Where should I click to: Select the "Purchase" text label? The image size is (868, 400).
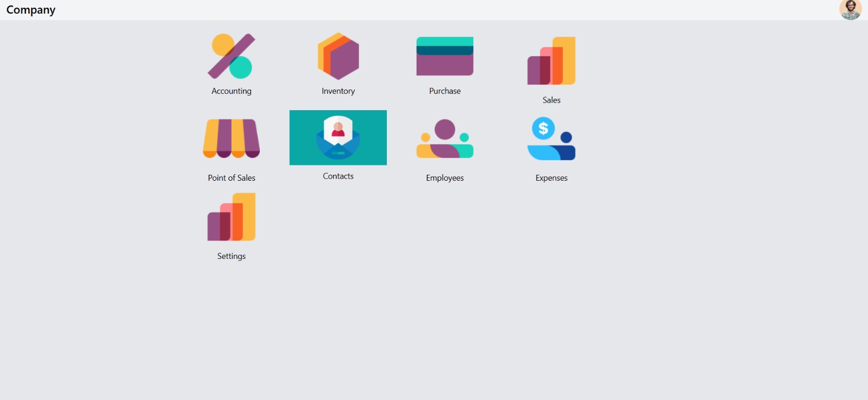tap(445, 91)
